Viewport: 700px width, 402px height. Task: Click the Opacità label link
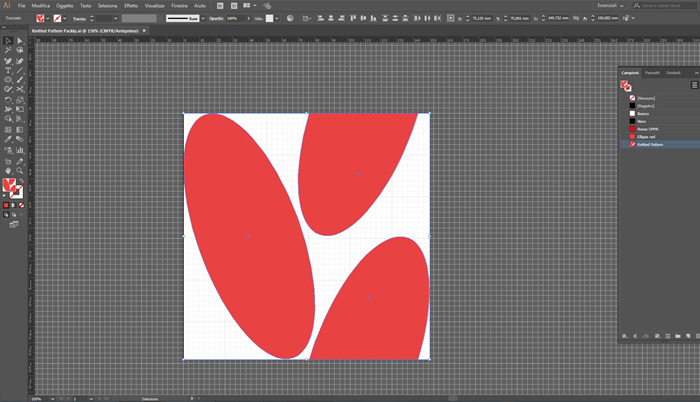click(216, 18)
